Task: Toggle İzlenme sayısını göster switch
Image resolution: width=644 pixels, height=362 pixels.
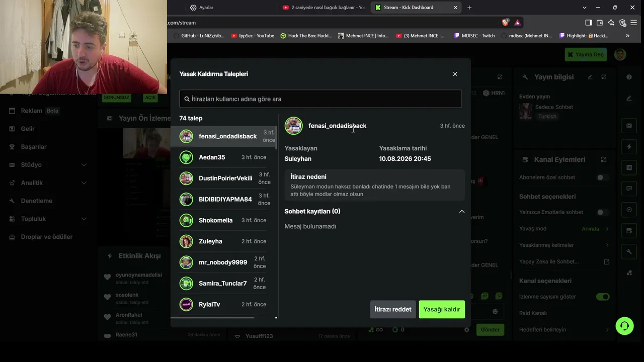Action: click(x=603, y=297)
